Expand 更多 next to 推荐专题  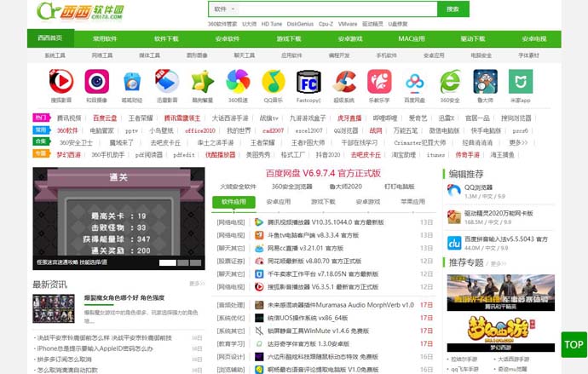point(499,264)
